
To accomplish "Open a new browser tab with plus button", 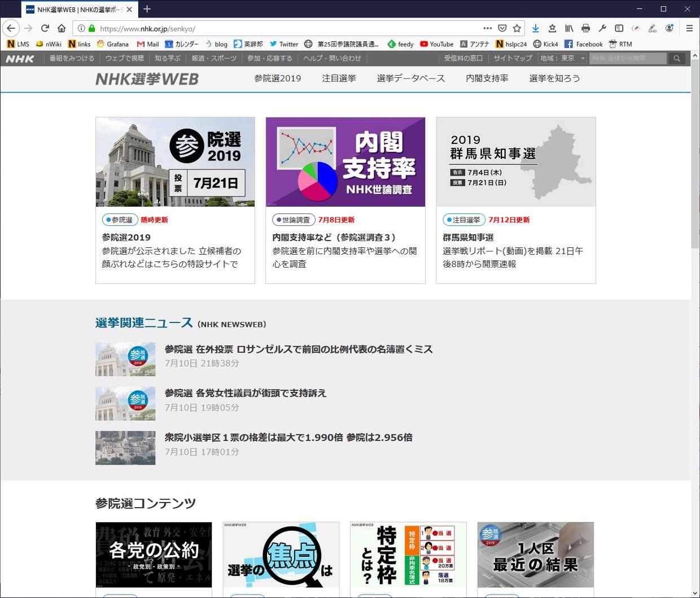I will pos(147,9).
